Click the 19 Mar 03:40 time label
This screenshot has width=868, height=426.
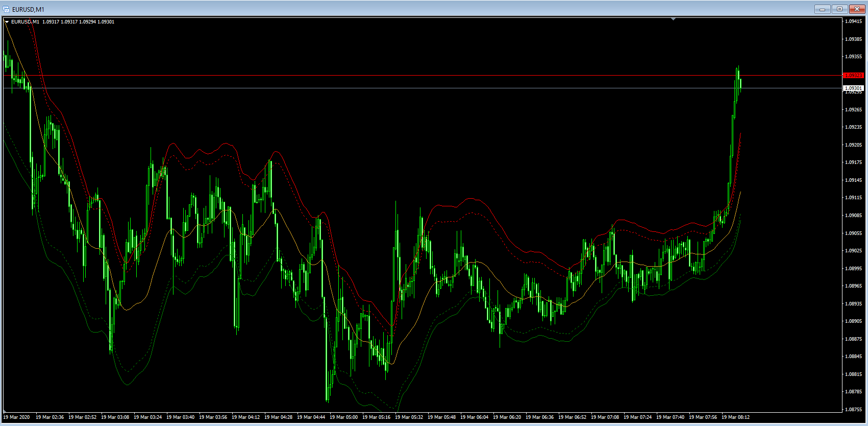(180, 417)
